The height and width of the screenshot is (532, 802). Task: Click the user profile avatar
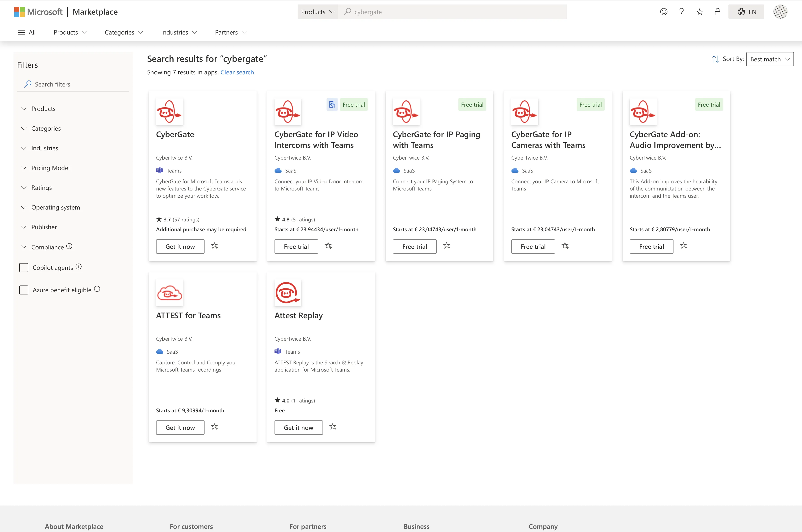point(780,12)
